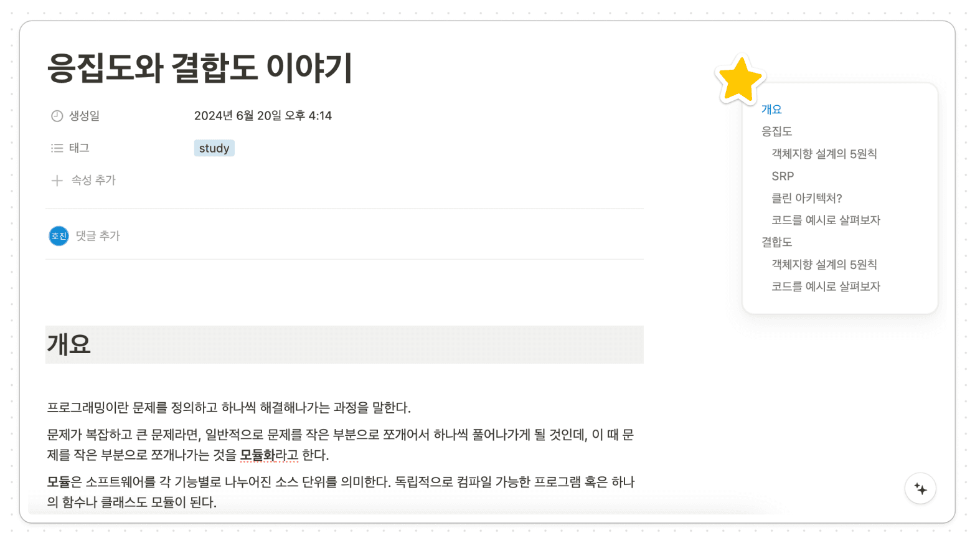980x538 pixels.
Task: Jump to 개요 in table of contents
Action: [771, 110]
